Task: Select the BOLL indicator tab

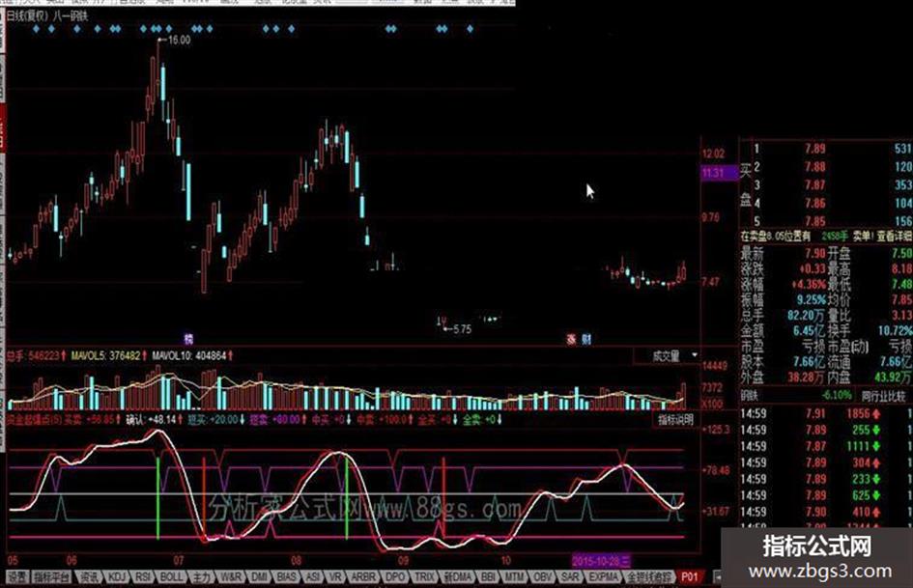Action: (x=171, y=577)
